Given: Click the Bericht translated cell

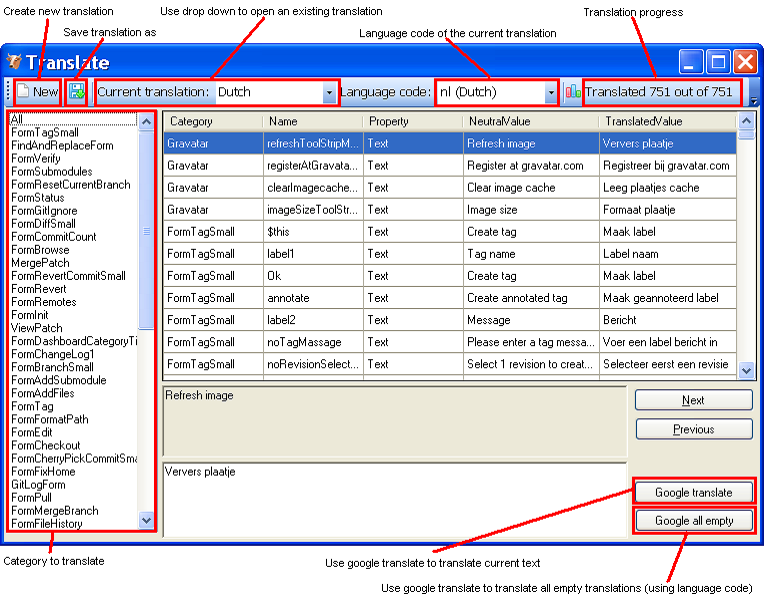Looking at the screenshot, I should coord(668,320).
